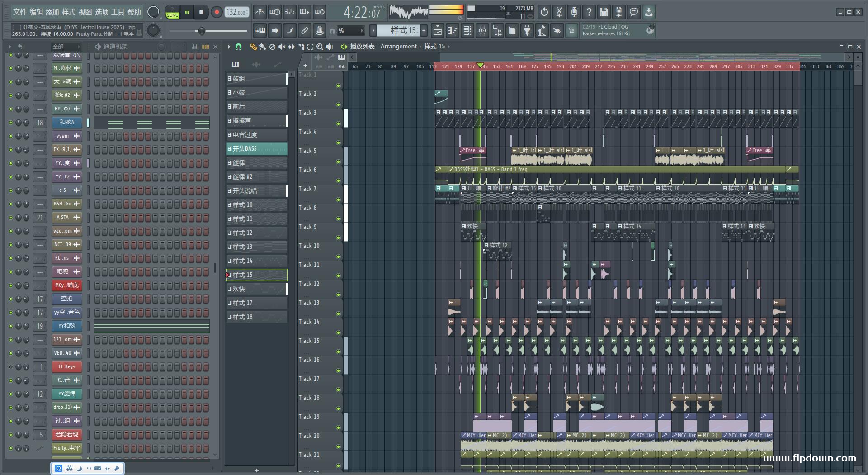Add new pattern with plus button
The width and height of the screenshot is (868, 475).
point(424,31)
